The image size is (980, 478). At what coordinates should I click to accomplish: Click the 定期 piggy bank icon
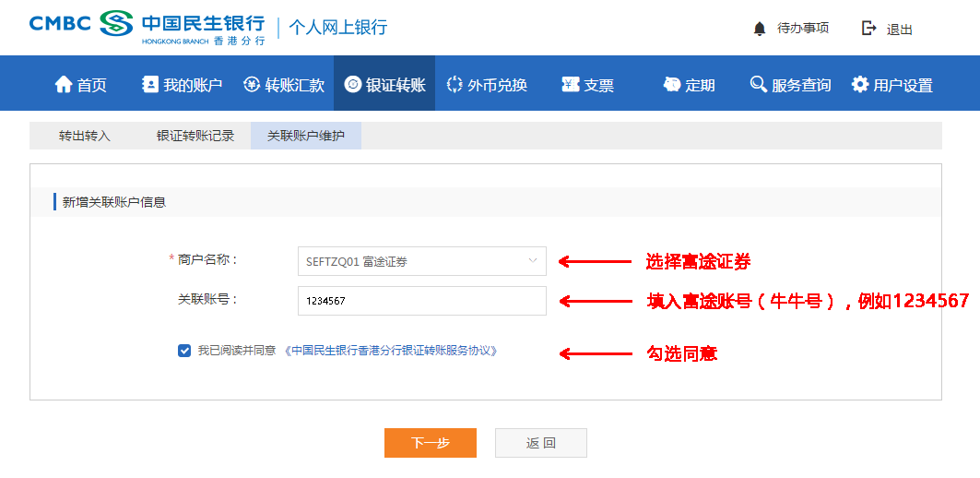click(672, 85)
